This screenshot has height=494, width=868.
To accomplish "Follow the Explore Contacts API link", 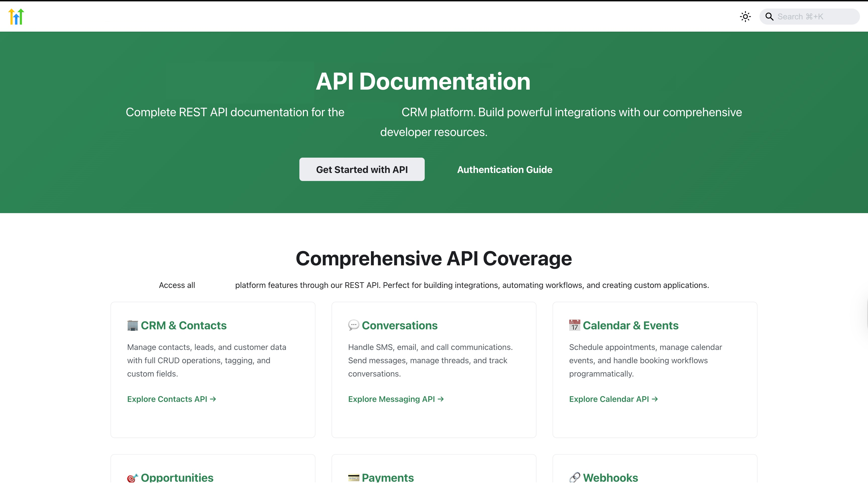I will click(172, 399).
